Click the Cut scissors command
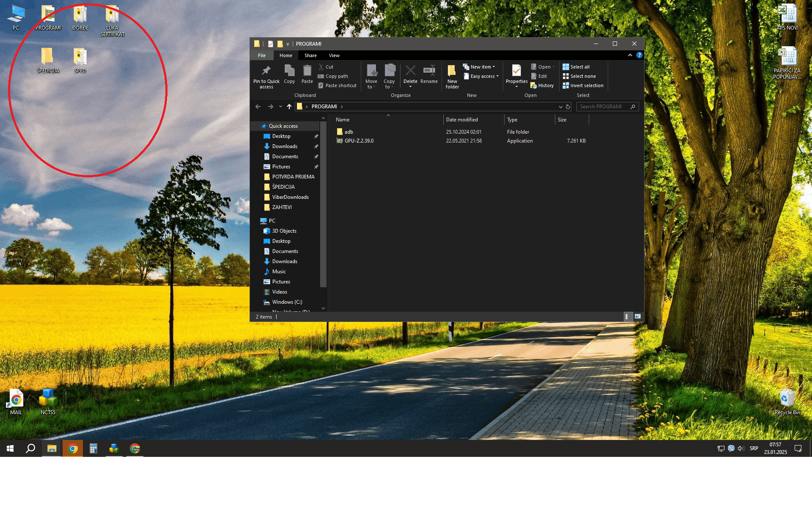 (x=326, y=67)
